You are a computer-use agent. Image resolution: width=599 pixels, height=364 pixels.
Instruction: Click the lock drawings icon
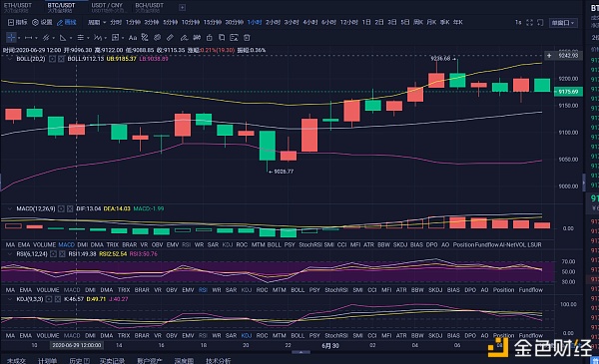tap(209, 38)
